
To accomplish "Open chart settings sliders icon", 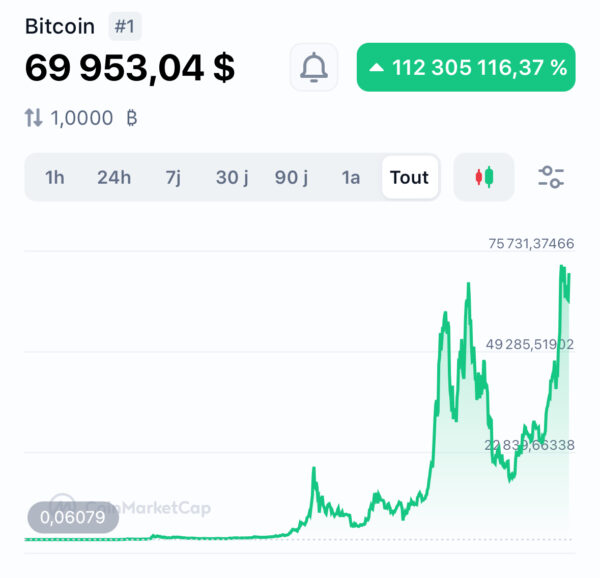I will (551, 177).
